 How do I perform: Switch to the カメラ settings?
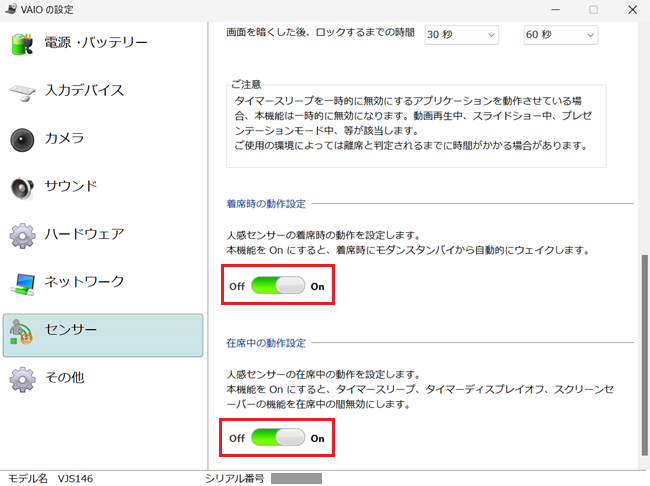pos(64,138)
